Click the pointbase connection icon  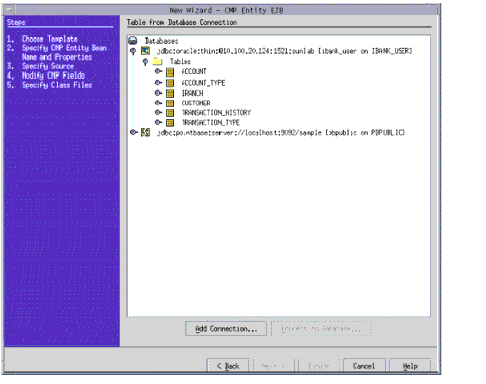coord(145,133)
